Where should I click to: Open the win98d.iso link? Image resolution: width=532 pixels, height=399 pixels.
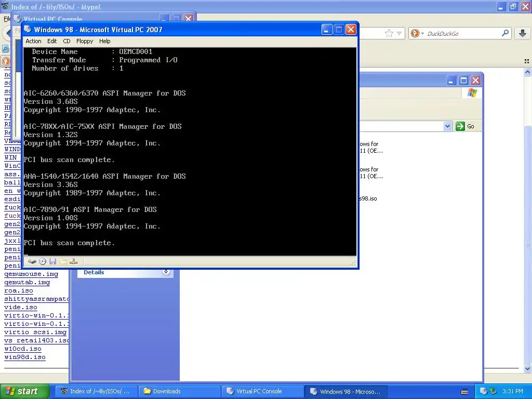(25, 357)
